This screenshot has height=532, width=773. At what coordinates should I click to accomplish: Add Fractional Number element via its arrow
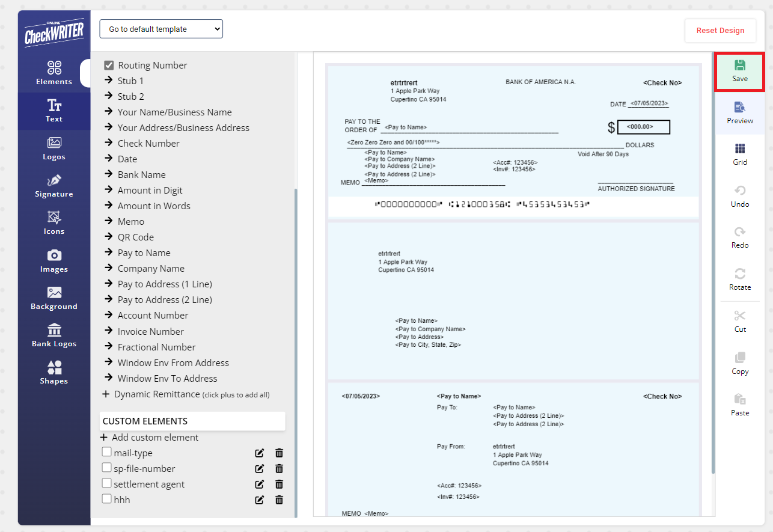(108, 346)
